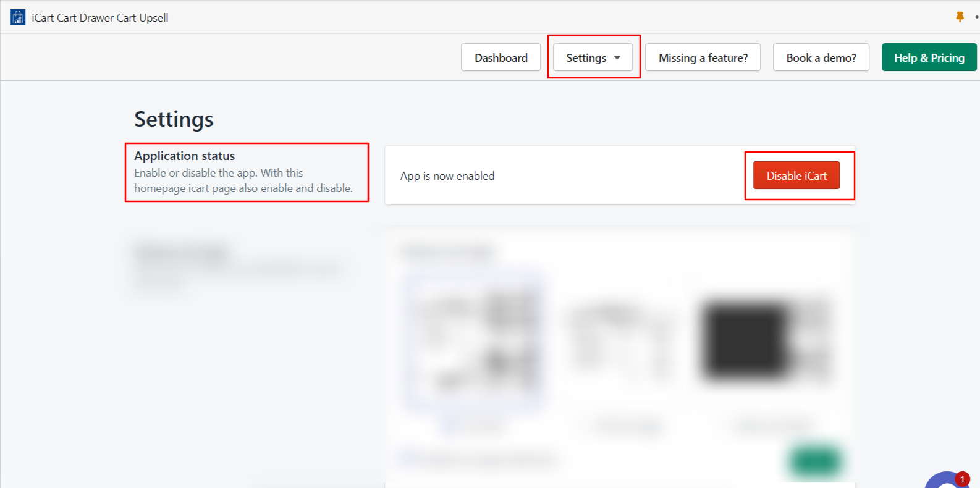The image size is (980, 488).
Task: Open Help & Pricing
Action: [x=929, y=57]
